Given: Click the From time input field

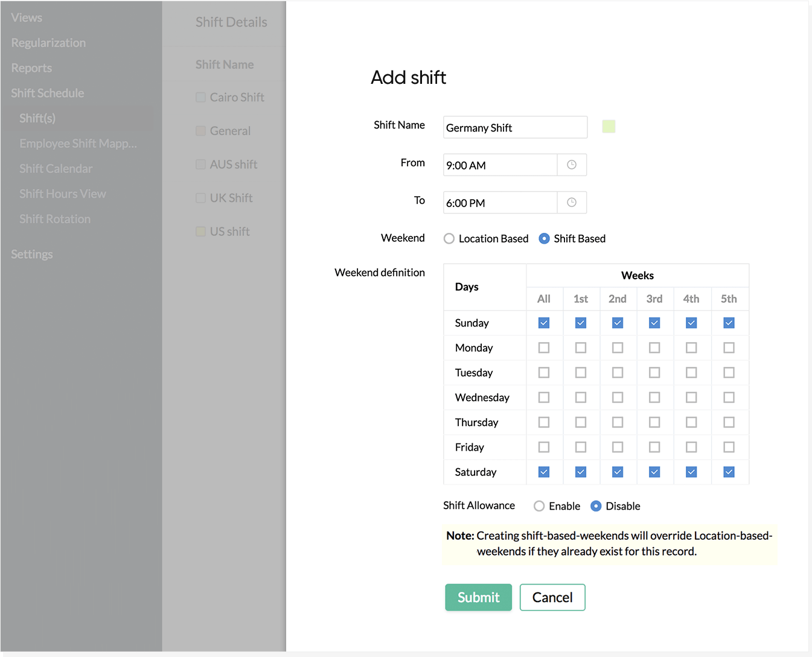Looking at the screenshot, I should tap(500, 165).
